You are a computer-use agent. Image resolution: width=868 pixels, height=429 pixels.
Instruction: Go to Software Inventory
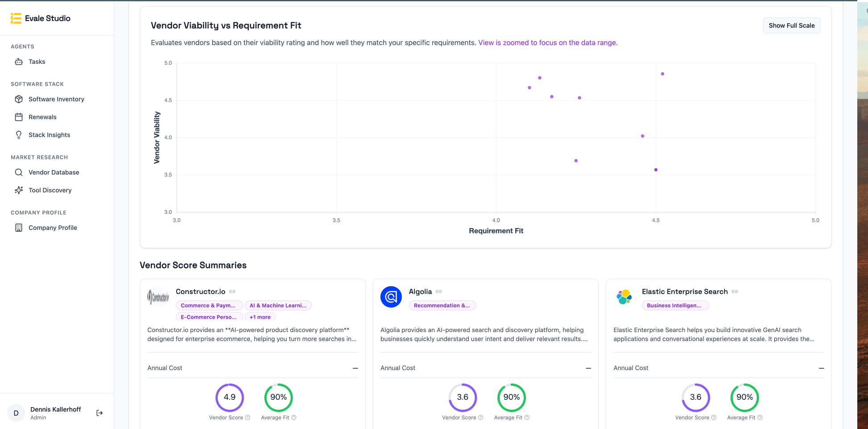coord(56,99)
